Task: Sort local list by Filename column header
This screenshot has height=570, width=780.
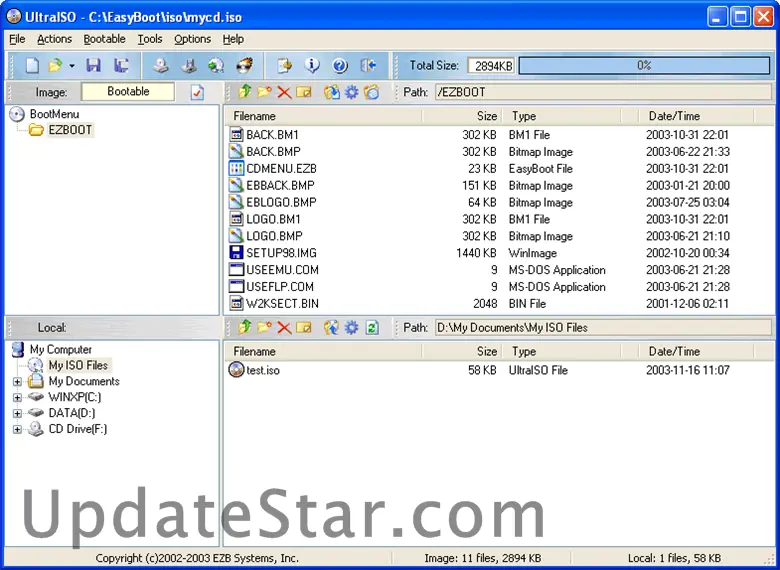Action: [323, 351]
